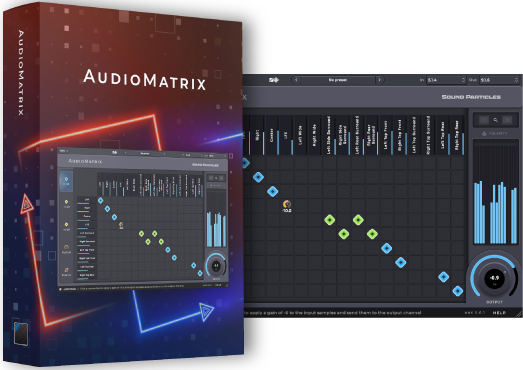Click the output level meters display

[x=495, y=192]
